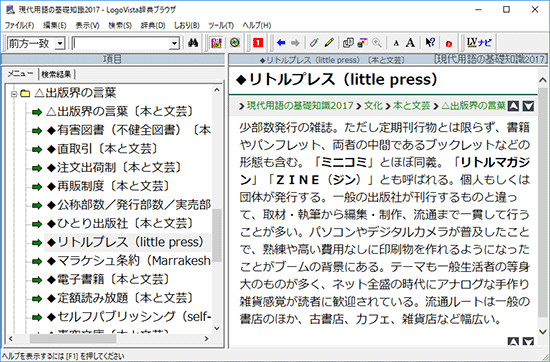Click the magnifier zoom icon
The height and width of the screenshot is (362, 550).
(377, 43)
